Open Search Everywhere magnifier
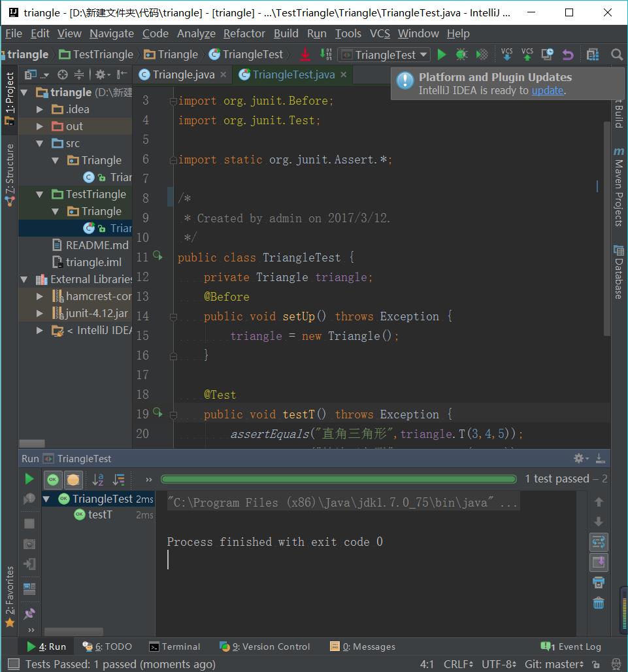 coord(616,54)
